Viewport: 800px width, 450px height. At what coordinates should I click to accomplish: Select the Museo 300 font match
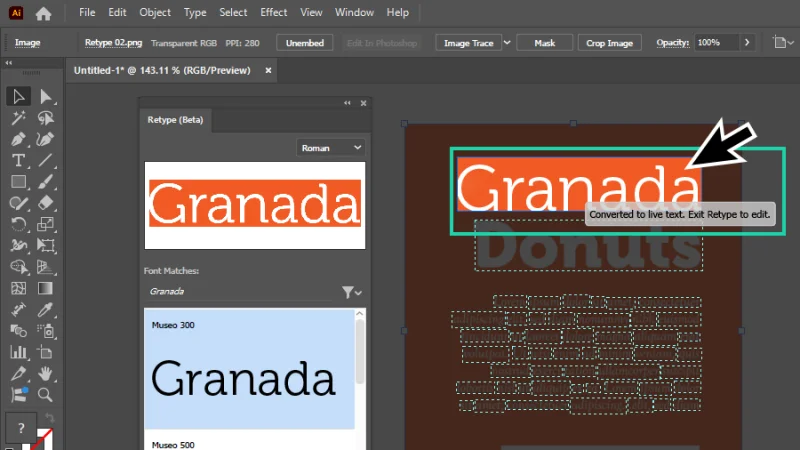point(249,369)
